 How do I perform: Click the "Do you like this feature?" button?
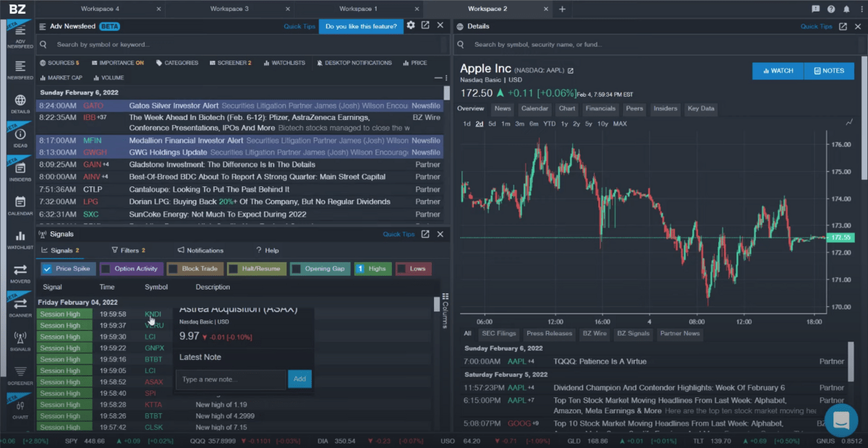tap(361, 26)
